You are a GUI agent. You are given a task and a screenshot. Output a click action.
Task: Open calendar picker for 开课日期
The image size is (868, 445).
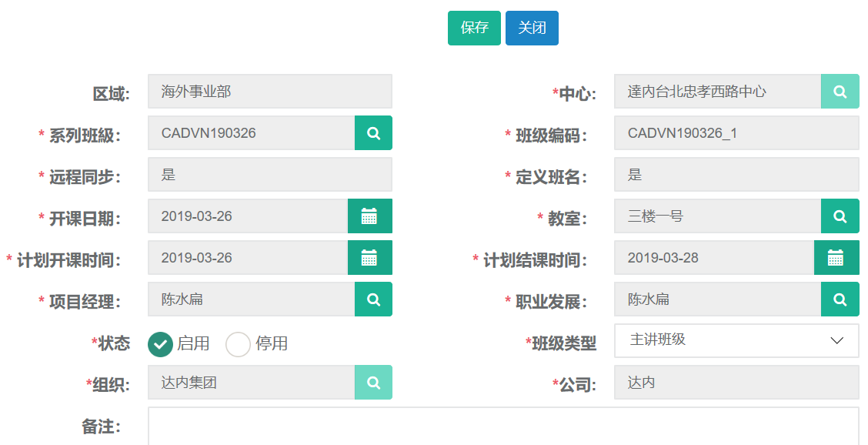coord(369,216)
